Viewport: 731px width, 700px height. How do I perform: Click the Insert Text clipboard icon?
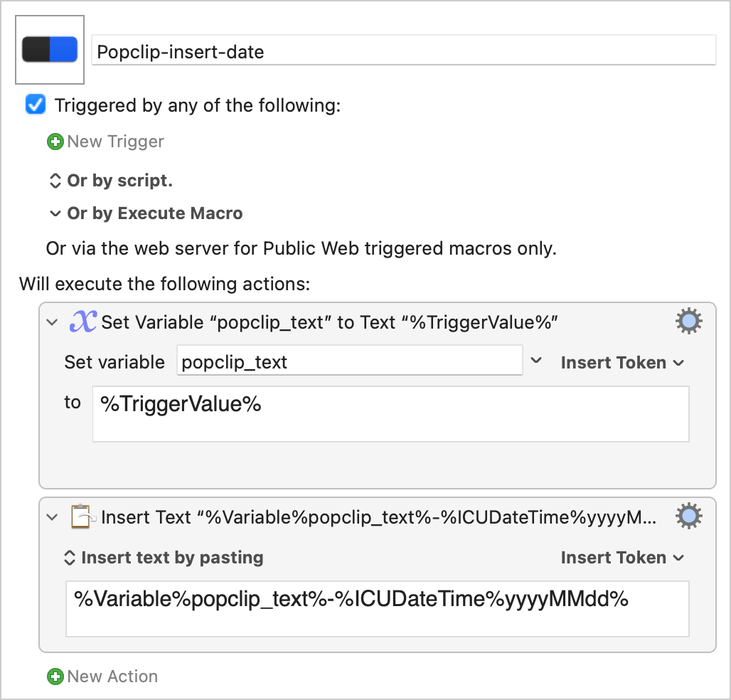83,516
